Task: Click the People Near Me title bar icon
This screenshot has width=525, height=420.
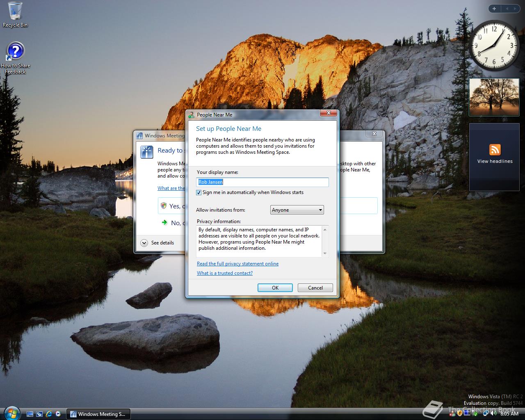Action: (x=192, y=115)
